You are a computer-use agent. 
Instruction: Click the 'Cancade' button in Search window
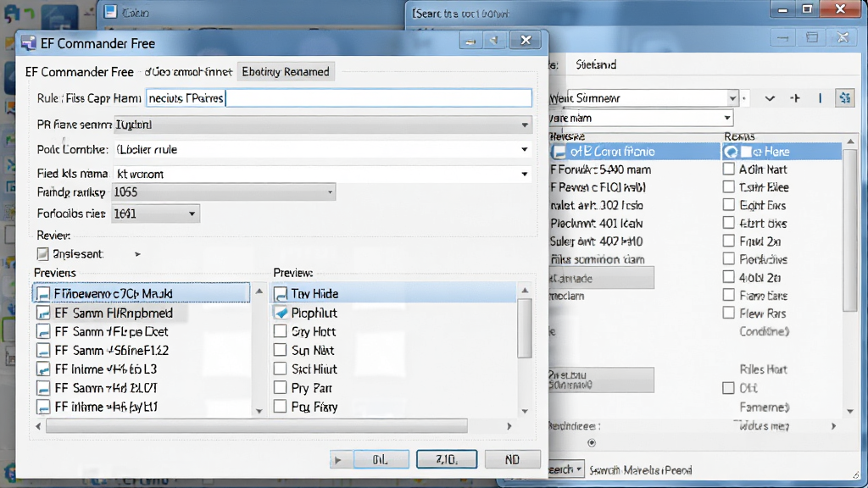pyautogui.click(x=601, y=278)
